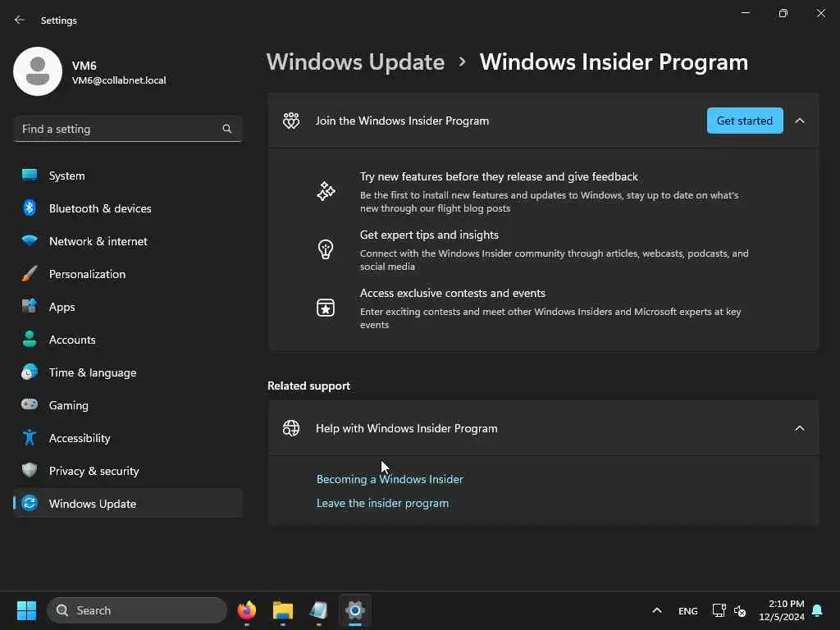Collapse the Join the Windows Insider Program section
The height and width of the screenshot is (630, 840).
[800, 121]
